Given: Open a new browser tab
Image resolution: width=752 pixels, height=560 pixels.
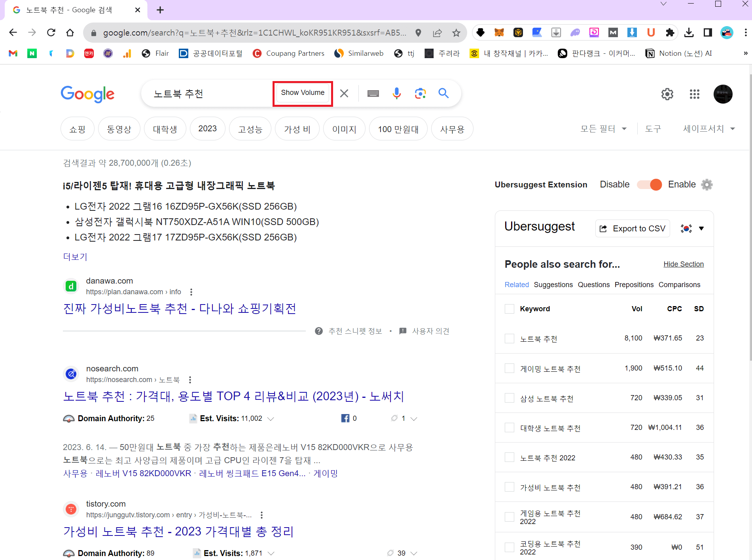Looking at the screenshot, I should (160, 10).
